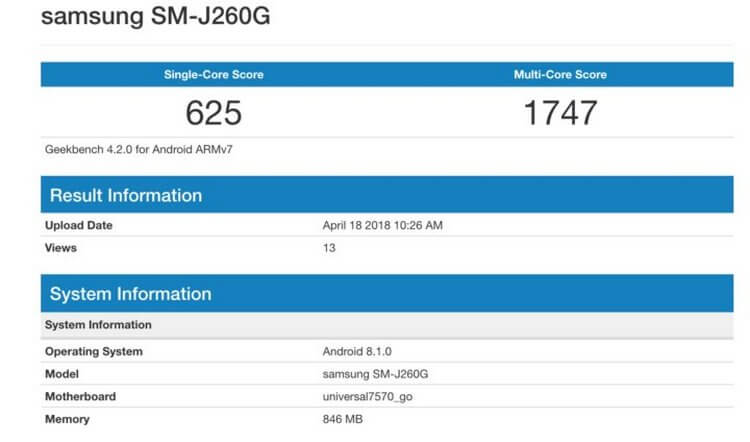The image size is (750, 442).
Task: Select the Upload Date row label
Action: [78, 226]
